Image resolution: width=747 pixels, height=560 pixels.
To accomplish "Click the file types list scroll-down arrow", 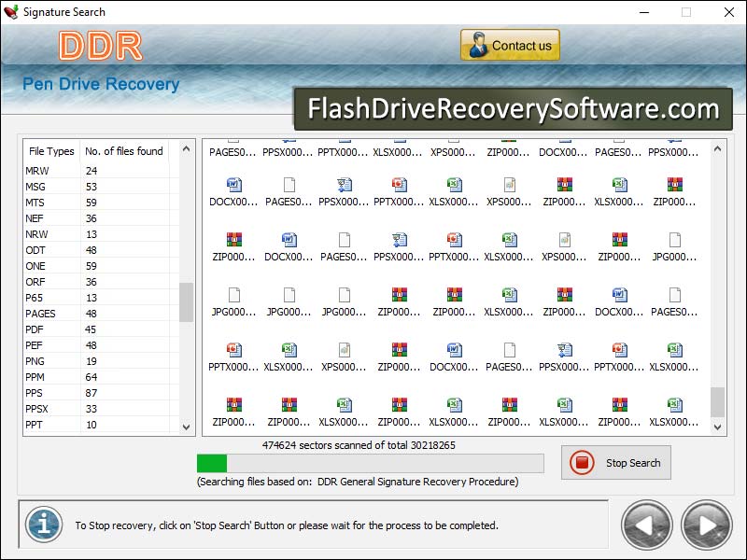I will (186, 427).
